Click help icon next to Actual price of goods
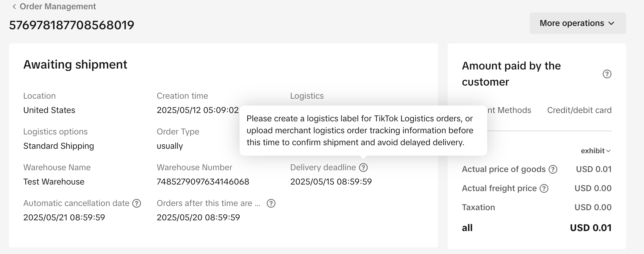 [x=553, y=169]
